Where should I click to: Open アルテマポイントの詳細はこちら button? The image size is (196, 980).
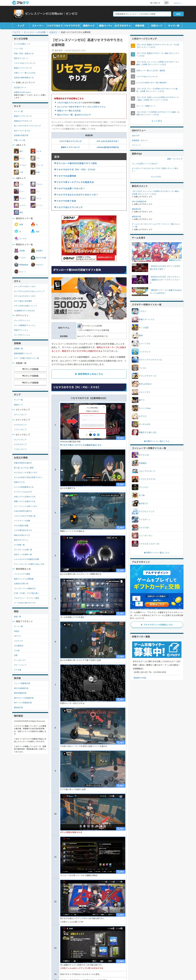[156, 625]
